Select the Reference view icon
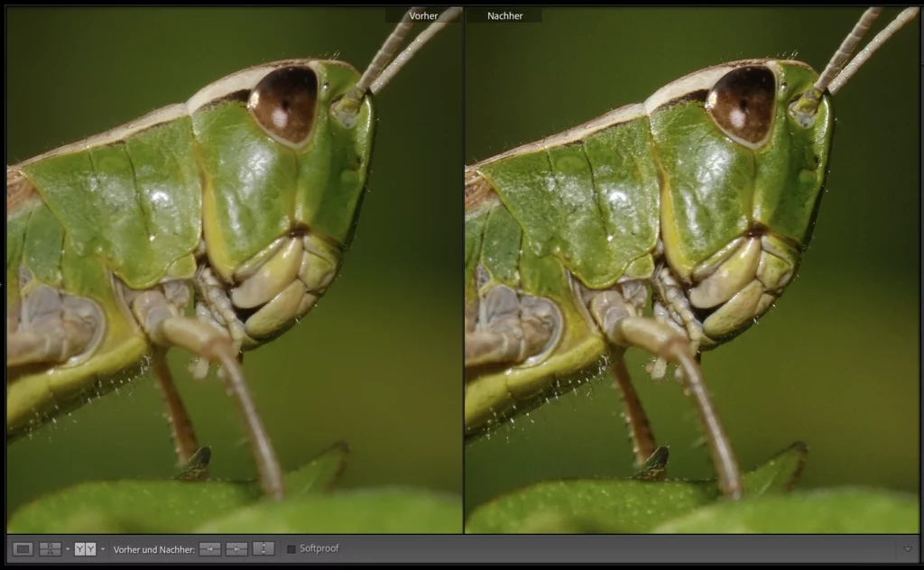Screen dimensions: 924x570 [51, 548]
